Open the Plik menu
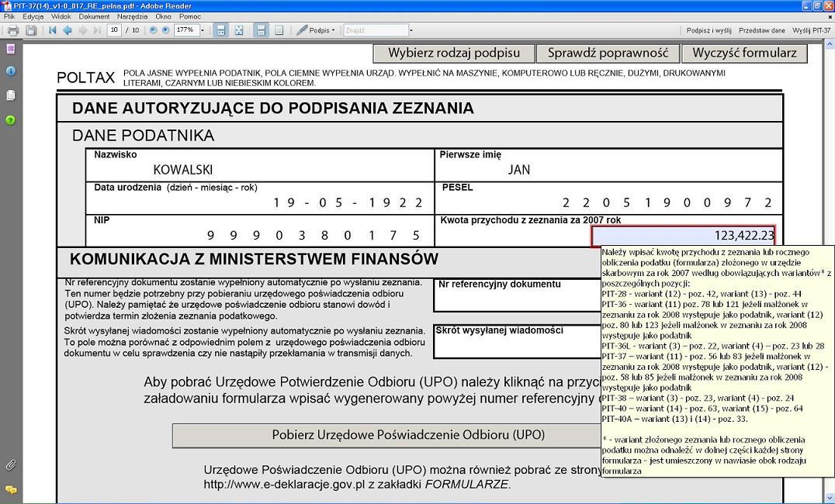The height and width of the screenshot is (504, 835). tap(9, 16)
